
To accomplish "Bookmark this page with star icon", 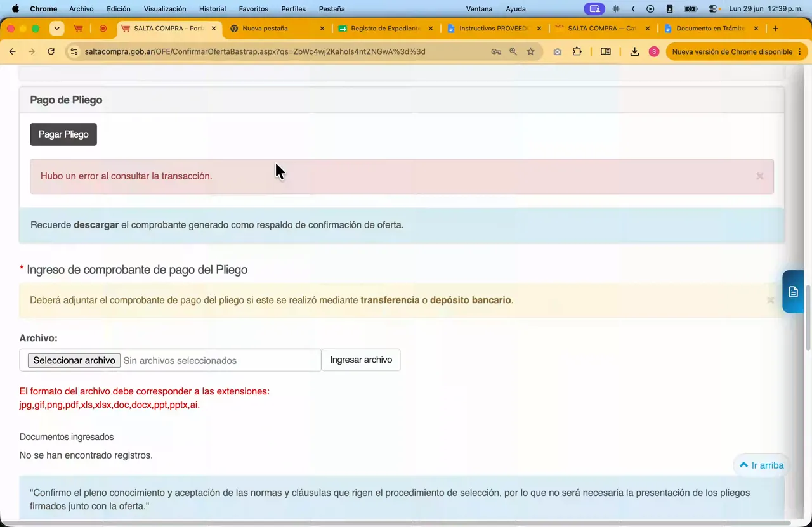I will [x=530, y=51].
